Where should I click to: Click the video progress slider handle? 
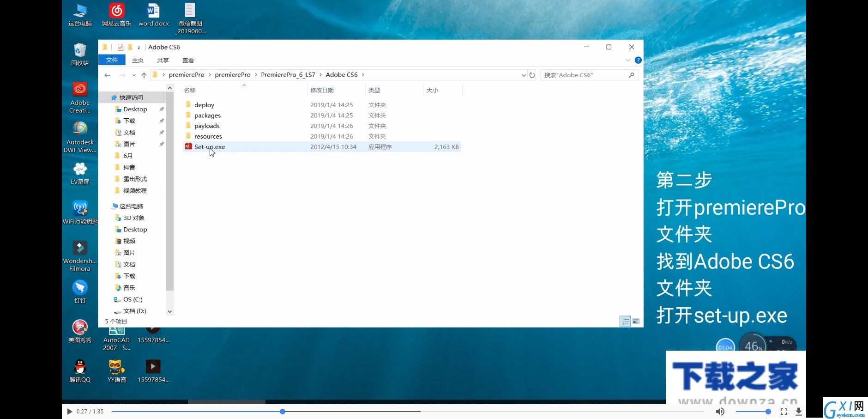[282, 411]
